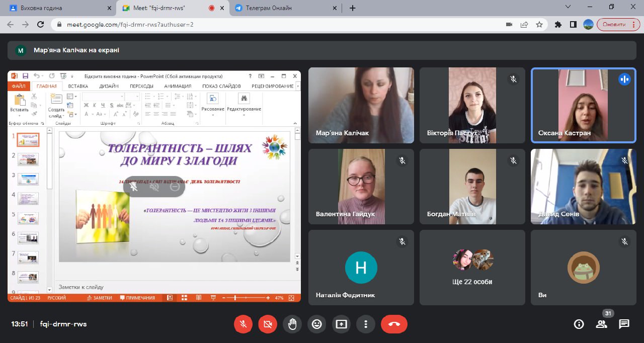Open Meet more options menu
This screenshot has height=343, width=644.
point(366,324)
